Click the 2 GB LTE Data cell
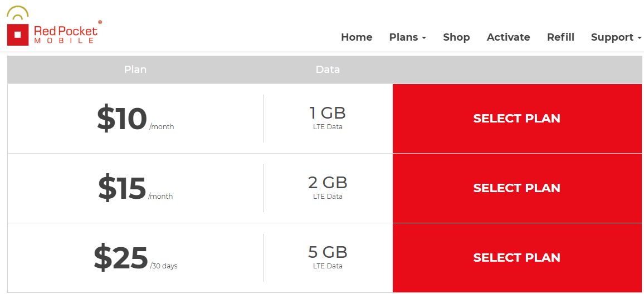644x294 pixels. (x=328, y=187)
